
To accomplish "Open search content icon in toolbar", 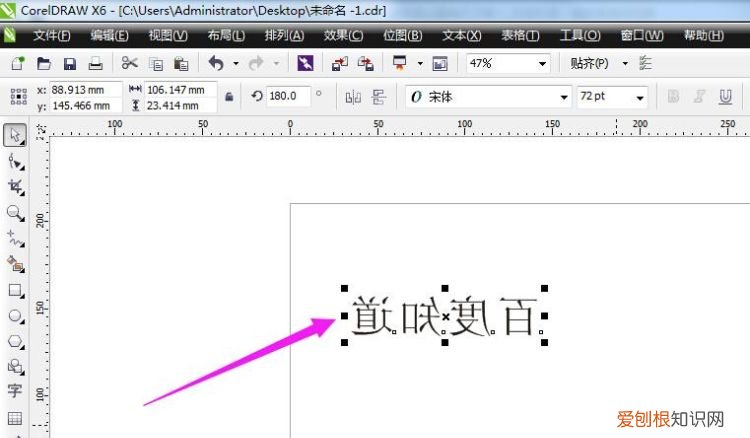I will pos(305,63).
